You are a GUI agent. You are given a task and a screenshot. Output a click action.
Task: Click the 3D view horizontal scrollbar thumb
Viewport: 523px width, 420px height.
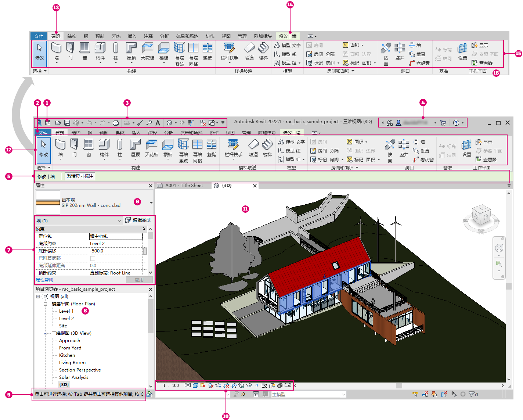[x=399, y=385]
